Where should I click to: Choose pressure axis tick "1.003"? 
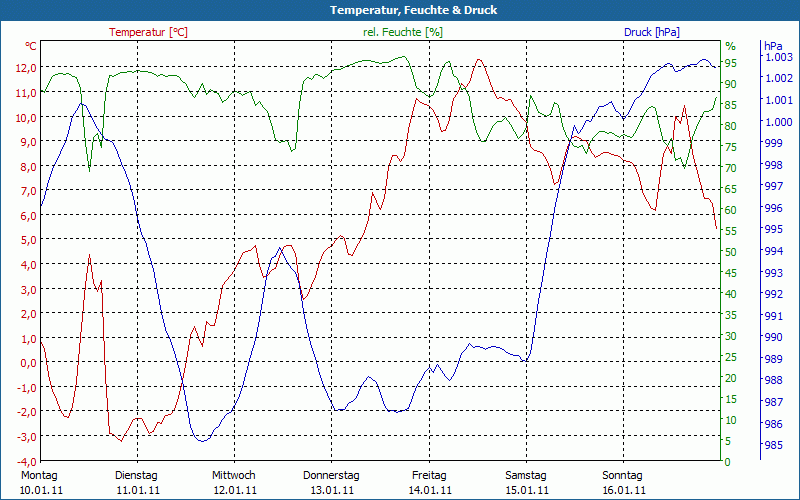(x=779, y=56)
